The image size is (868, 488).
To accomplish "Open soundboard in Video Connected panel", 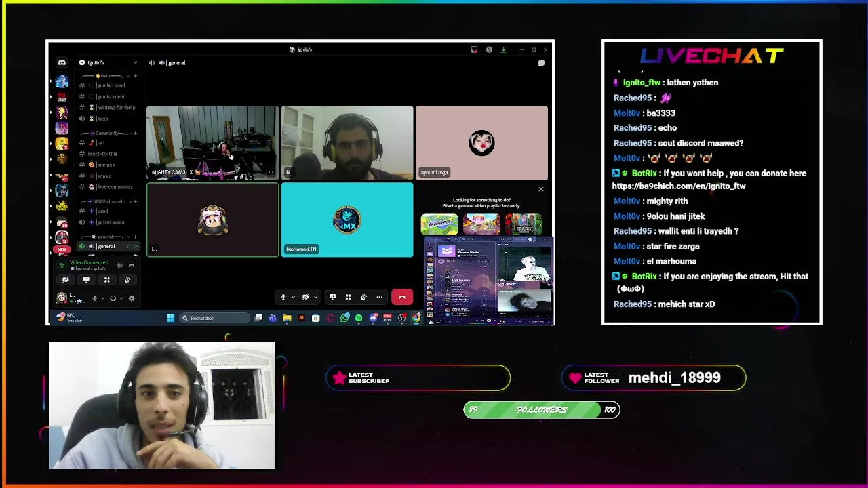I will tap(127, 280).
